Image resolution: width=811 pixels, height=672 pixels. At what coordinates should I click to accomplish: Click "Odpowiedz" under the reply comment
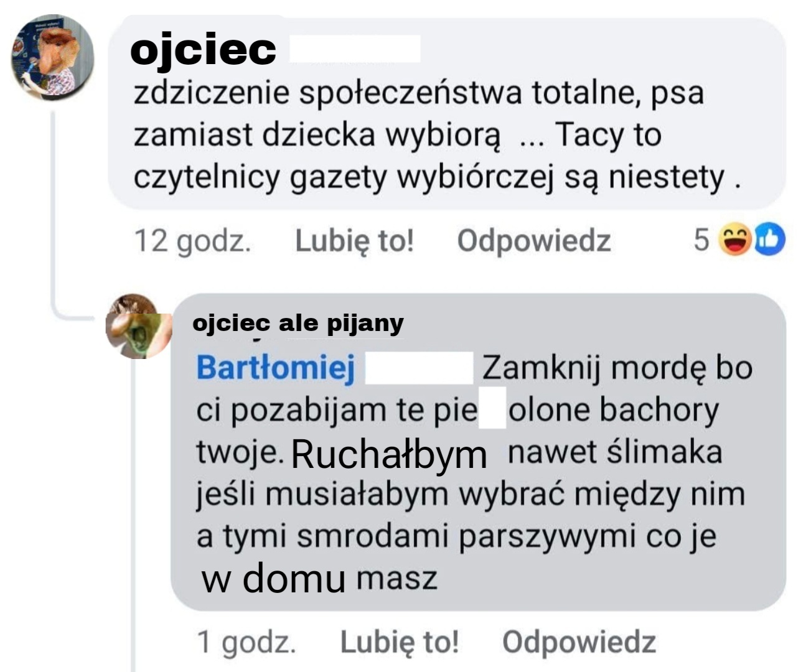(579, 642)
